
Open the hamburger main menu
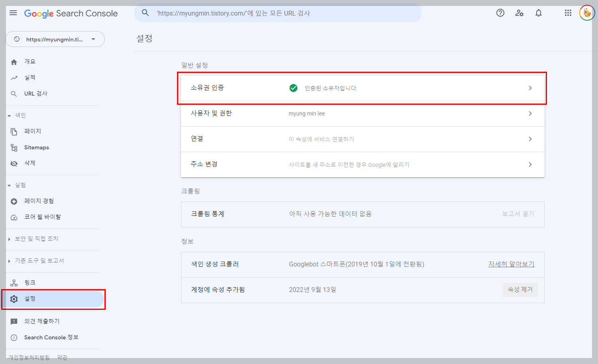tap(13, 13)
